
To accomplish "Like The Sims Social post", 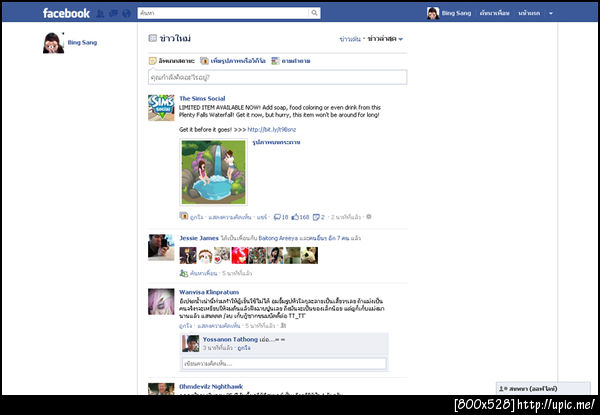I will click(197, 217).
